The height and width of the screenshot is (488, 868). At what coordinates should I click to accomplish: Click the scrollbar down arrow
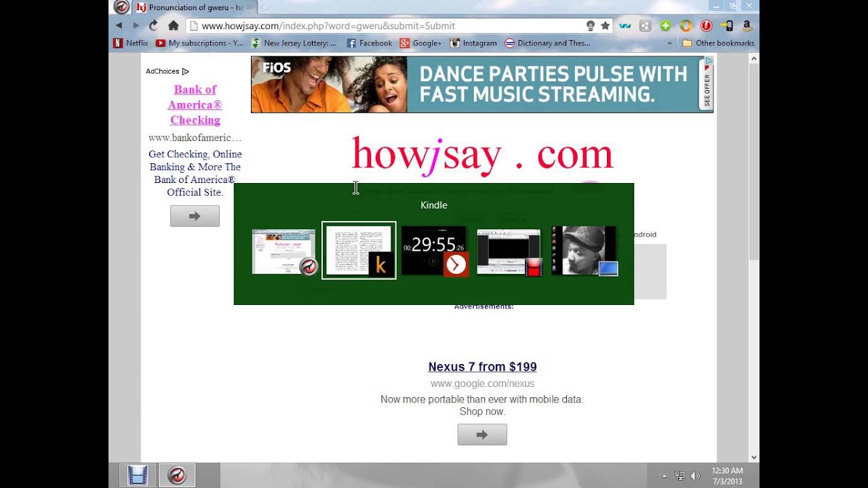753,457
